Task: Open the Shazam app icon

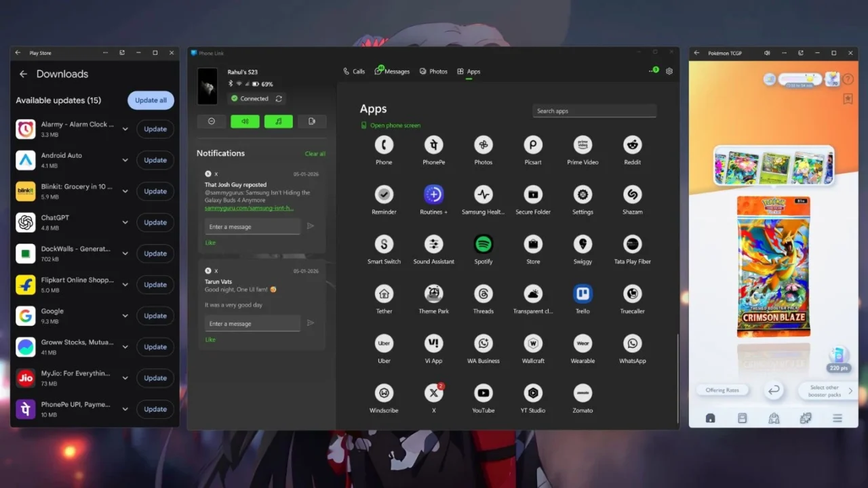Action: [x=632, y=195]
